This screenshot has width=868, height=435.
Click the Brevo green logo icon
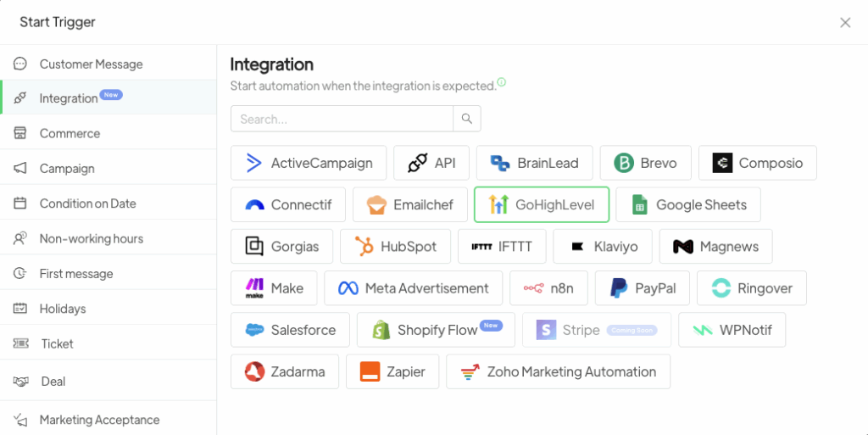[x=624, y=164]
